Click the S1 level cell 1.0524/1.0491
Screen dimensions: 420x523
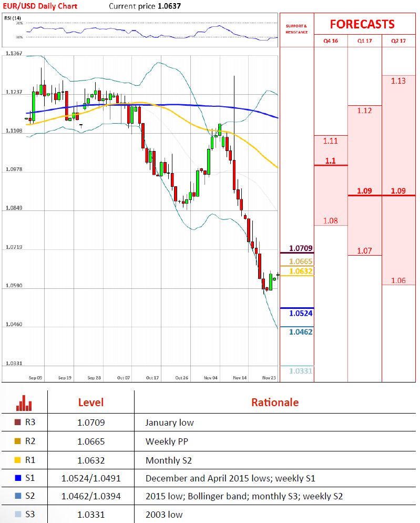coord(91,478)
